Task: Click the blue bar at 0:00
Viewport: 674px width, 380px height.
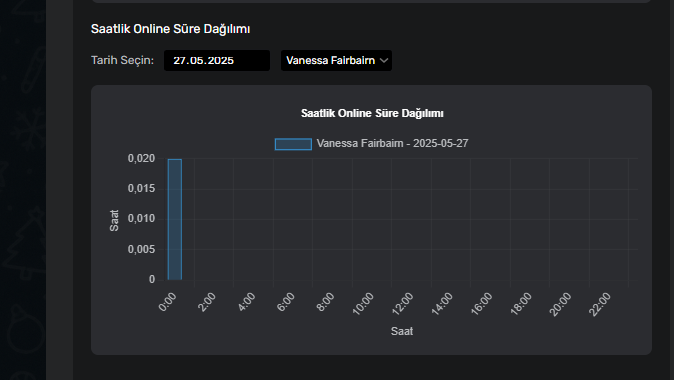Action: tap(175, 219)
